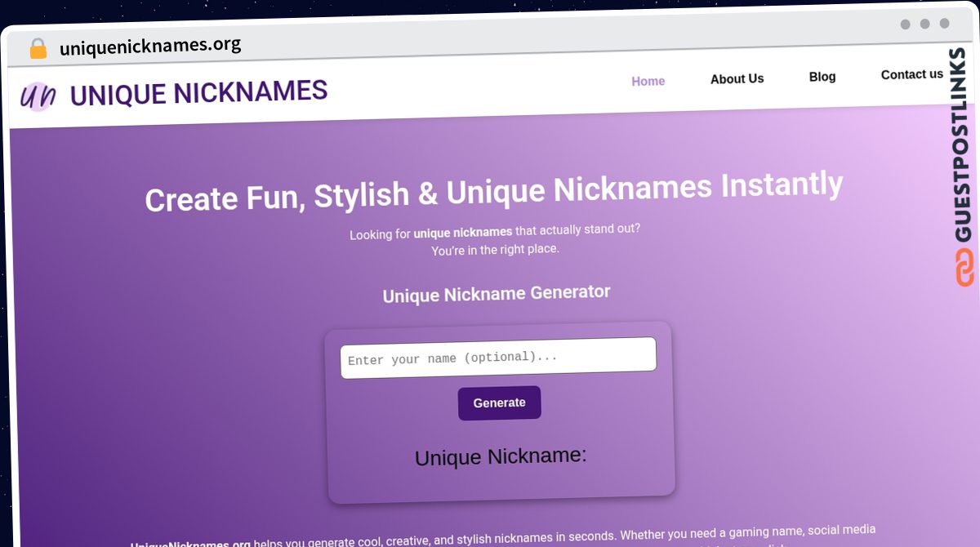The height and width of the screenshot is (547, 980).
Task: Click the Generate button
Action: click(499, 402)
